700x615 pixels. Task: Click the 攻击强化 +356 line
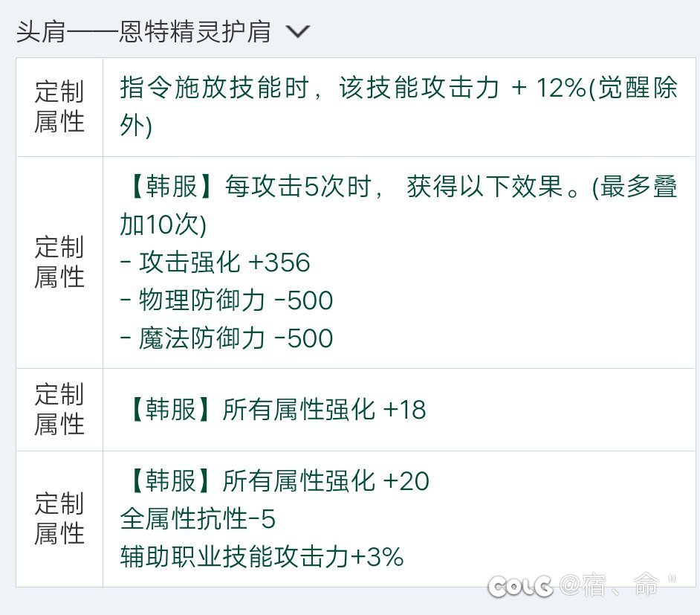pos(214,263)
